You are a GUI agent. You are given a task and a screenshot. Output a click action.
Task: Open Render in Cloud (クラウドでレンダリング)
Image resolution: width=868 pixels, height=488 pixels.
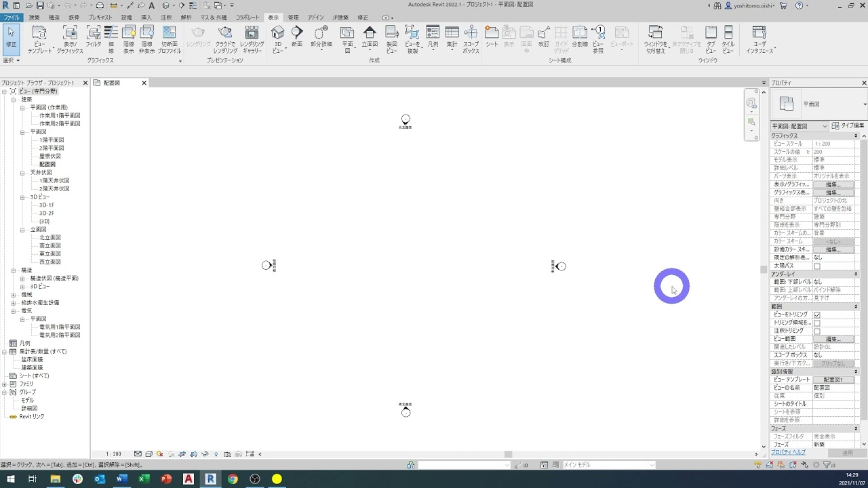pyautogui.click(x=225, y=39)
